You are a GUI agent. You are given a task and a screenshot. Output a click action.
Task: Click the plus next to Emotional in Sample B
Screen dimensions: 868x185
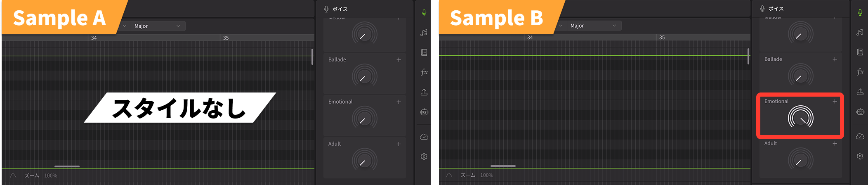[x=835, y=101]
